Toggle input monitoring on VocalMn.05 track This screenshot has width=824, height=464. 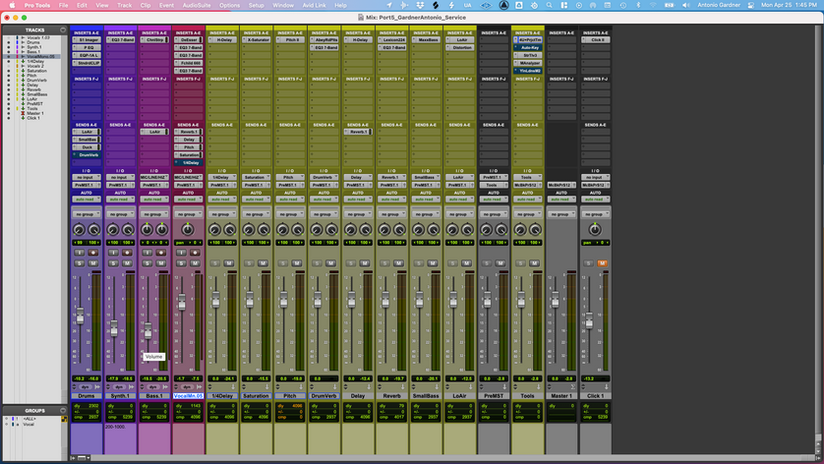click(x=181, y=253)
